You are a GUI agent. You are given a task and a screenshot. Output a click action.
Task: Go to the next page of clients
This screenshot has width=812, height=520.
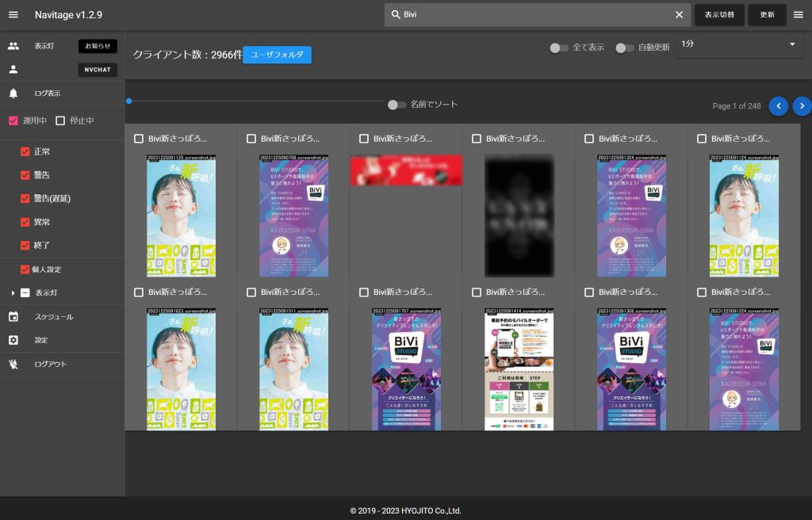tap(802, 105)
